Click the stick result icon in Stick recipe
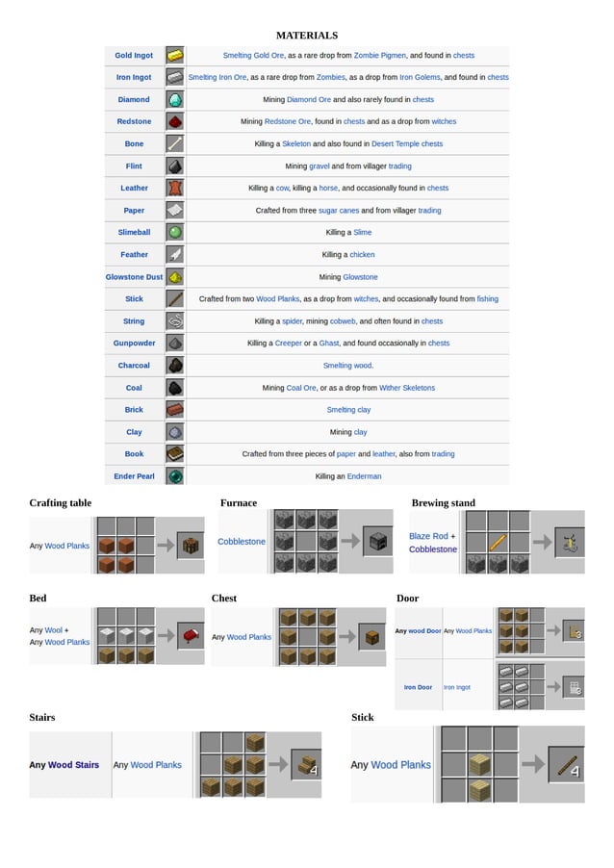The image size is (614, 868). (x=567, y=765)
